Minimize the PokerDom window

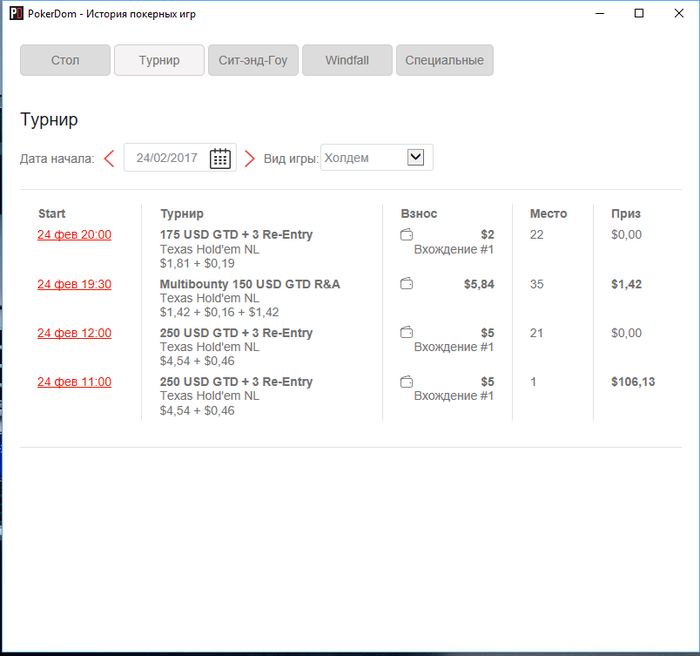600,13
